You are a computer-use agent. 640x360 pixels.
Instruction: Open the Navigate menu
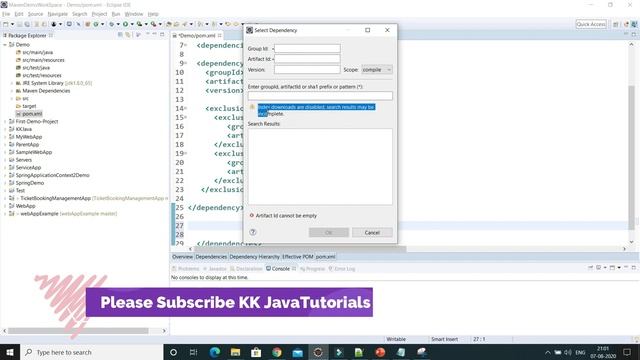point(58,14)
